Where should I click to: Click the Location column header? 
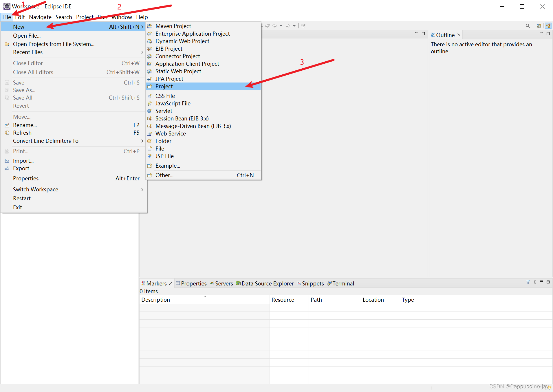(x=380, y=300)
